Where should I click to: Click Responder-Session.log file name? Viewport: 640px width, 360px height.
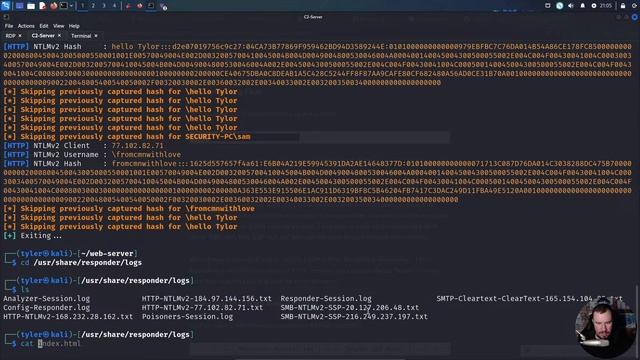pos(326,298)
